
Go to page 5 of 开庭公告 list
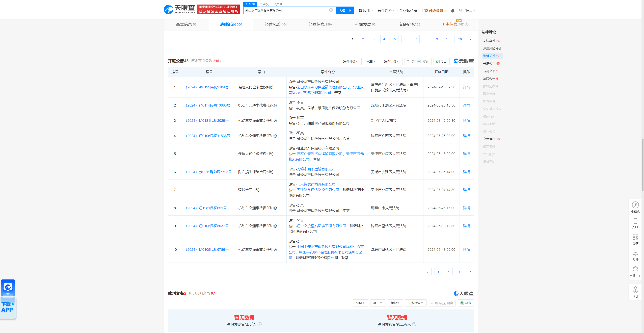[x=459, y=272]
